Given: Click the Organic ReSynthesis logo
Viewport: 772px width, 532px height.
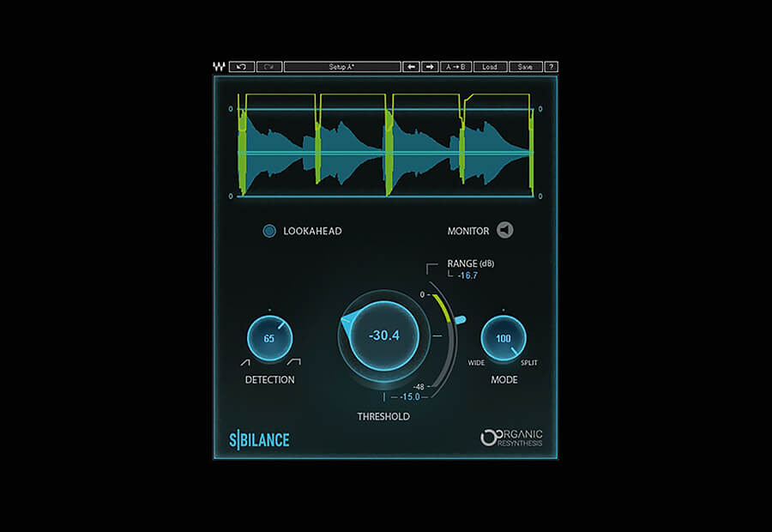Looking at the screenshot, I should [511, 437].
